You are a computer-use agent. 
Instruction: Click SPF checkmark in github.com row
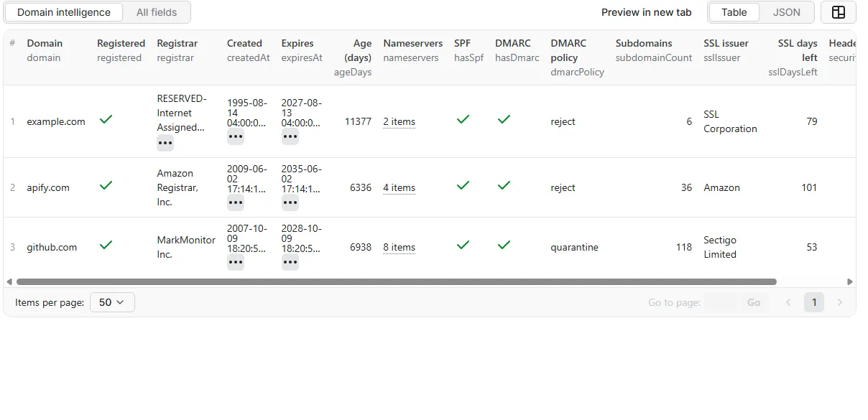(x=463, y=245)
